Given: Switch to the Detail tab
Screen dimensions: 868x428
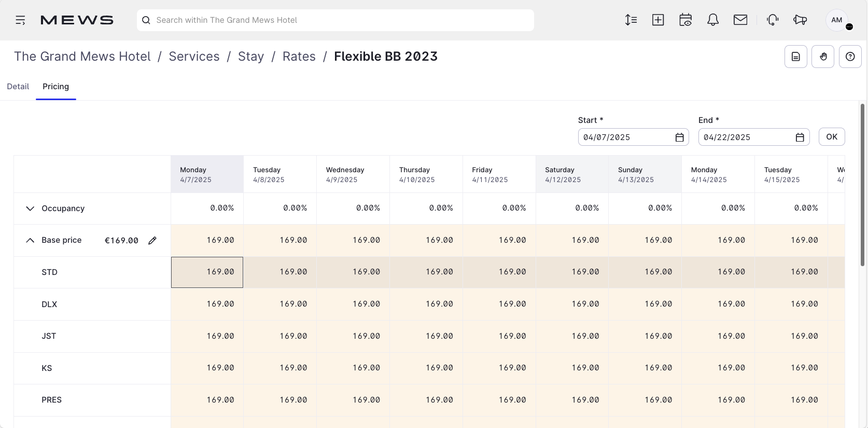Looking at the screenshot, I should coord(18,87).
